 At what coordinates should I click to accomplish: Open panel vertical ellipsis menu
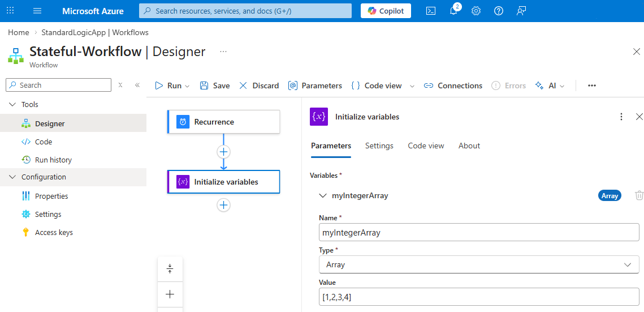click(x=621, y=117)
